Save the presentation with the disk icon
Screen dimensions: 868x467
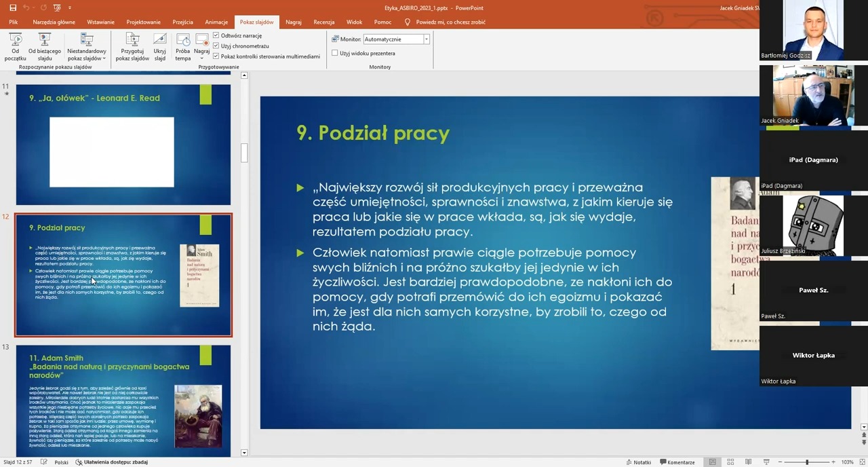coord(13,8)
